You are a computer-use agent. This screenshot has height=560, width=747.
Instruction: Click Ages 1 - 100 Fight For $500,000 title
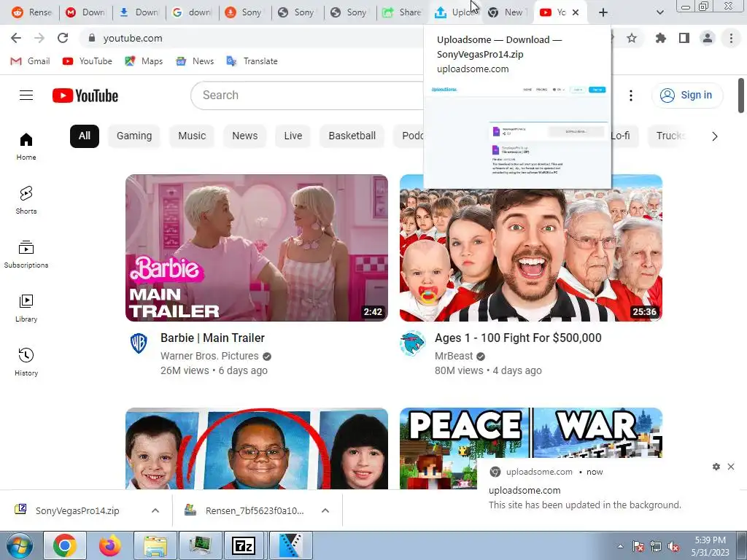(518, 338)
